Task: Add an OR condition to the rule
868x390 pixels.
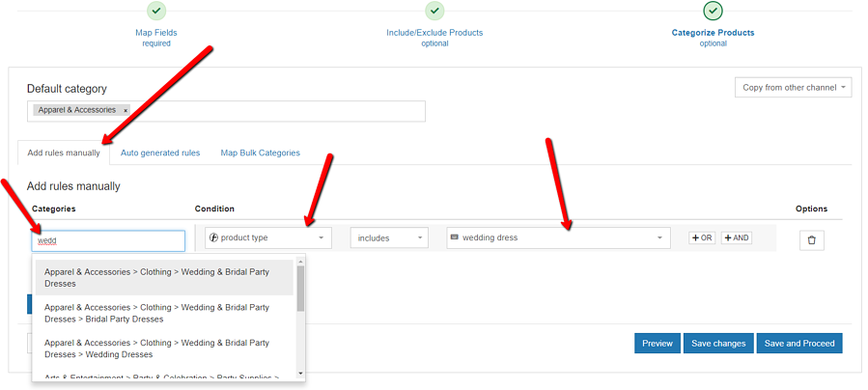Action: [x=702, y=237]
